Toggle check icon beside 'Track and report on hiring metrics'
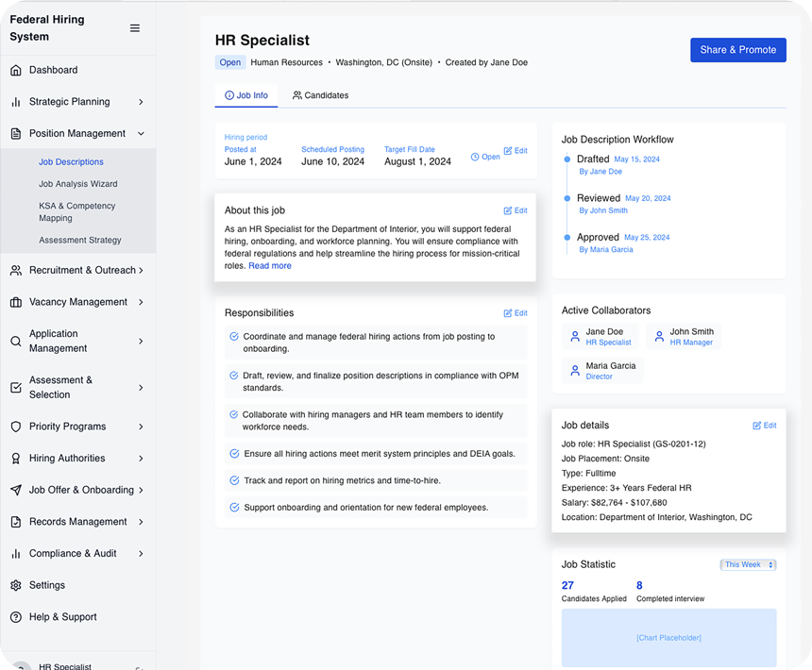Image resolution: width=812 pixels, height=670 pixels. [234, 480]
